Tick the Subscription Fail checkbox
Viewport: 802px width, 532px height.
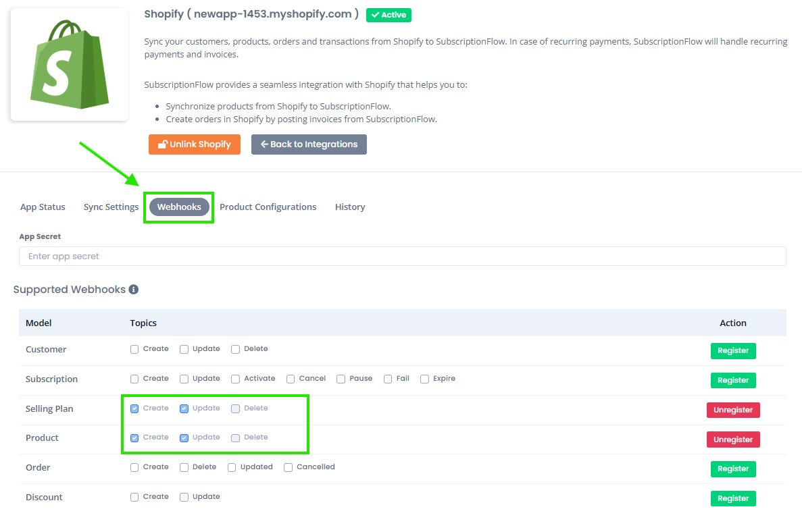click(x=388, y=379)
